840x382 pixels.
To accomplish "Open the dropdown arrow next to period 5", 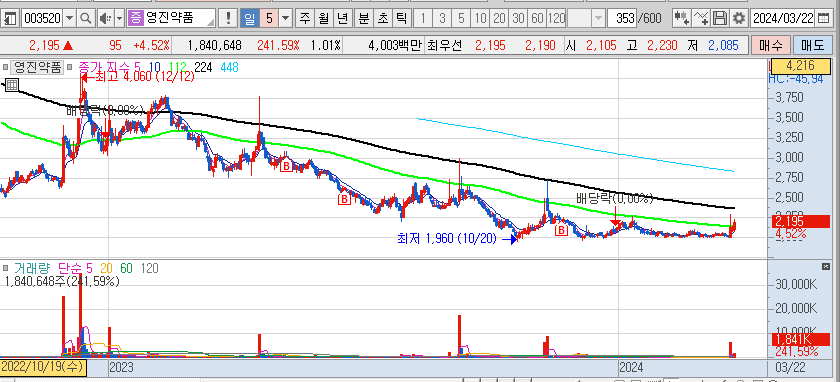I will pos(286,19).
